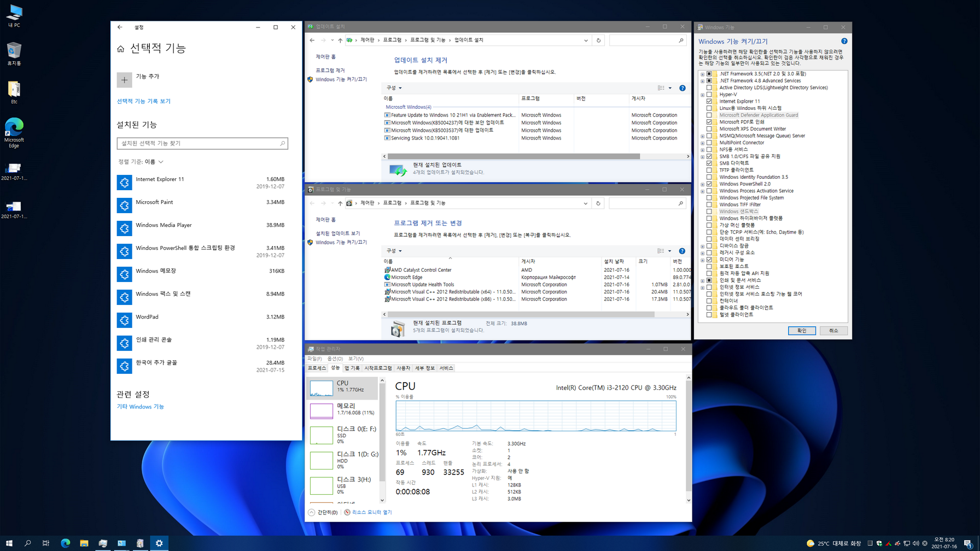Check the Microsoft XPS Document Writer checkbox
Viewport: 980px width, 551px height.
click(x=709, y=129)
